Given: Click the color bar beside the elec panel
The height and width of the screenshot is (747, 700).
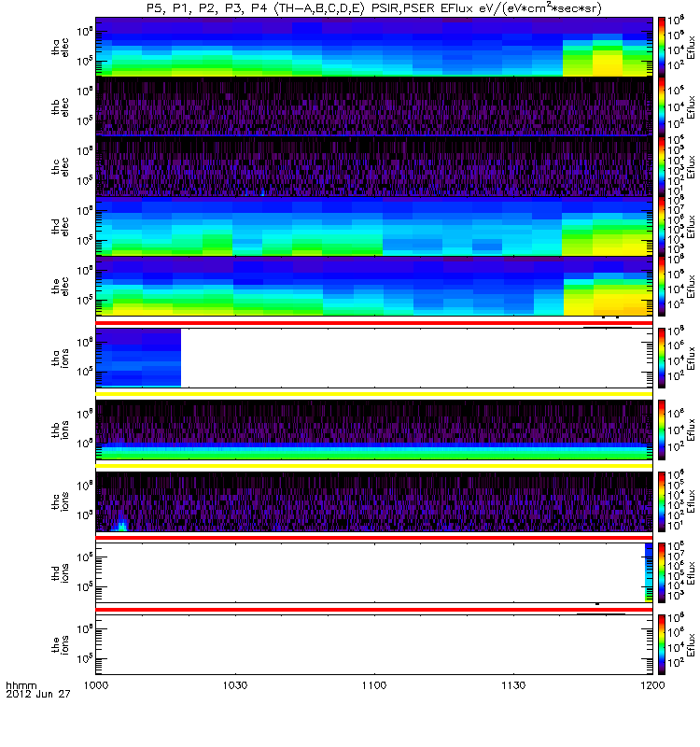Looking at the screenshot, I should click(x=662, y=287).
